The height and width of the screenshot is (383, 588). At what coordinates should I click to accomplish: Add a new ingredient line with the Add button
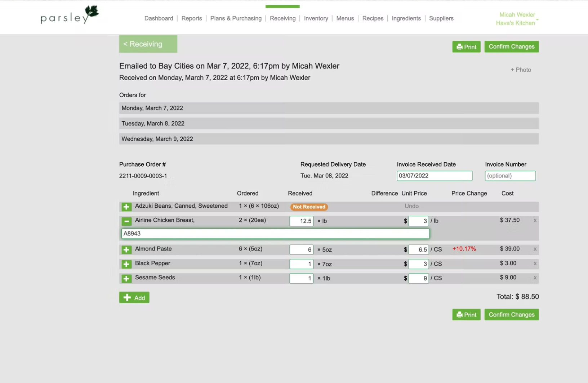134,297
